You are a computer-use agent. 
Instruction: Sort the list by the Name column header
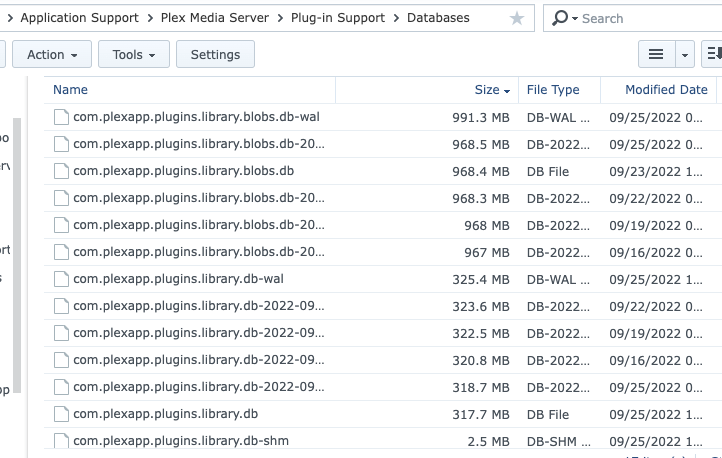(x=71, y=90)
